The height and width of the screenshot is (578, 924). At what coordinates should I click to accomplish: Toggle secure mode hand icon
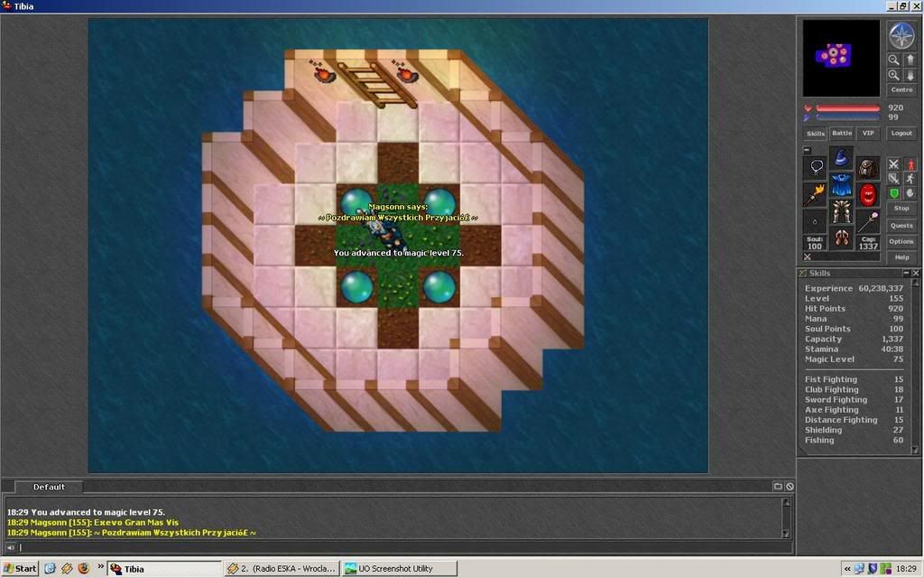pyautogui.click(x=910, y=193)
